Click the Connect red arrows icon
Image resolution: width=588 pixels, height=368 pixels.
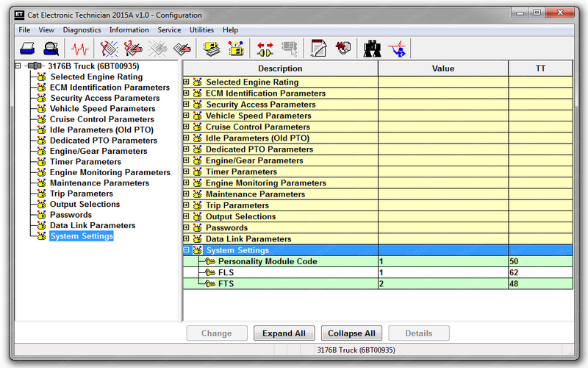[x=265, y=49]
